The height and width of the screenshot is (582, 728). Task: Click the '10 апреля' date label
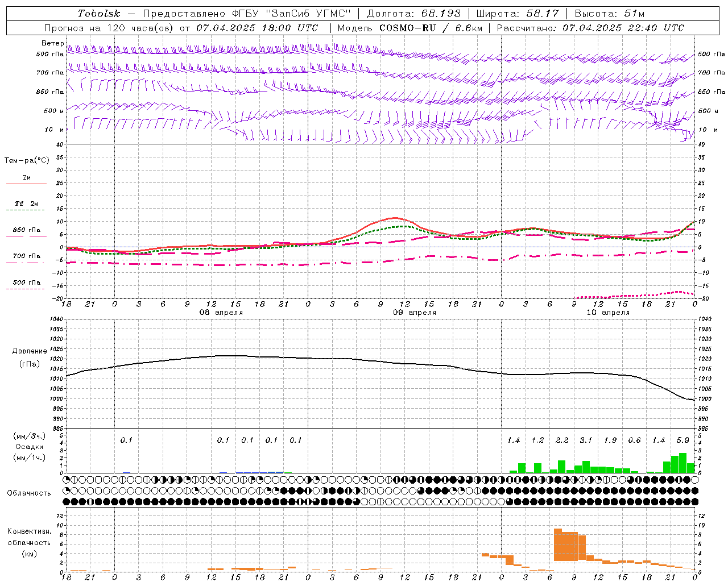click(608, 313)
